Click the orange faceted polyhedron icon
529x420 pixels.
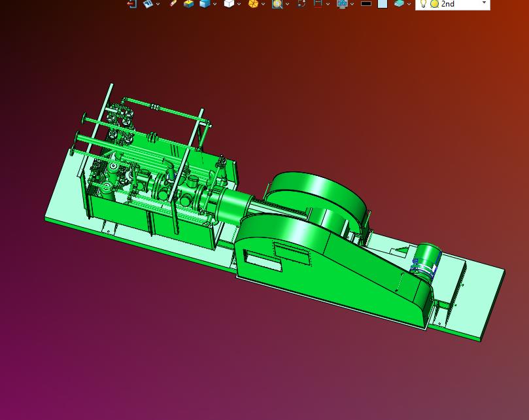(253, 3)
